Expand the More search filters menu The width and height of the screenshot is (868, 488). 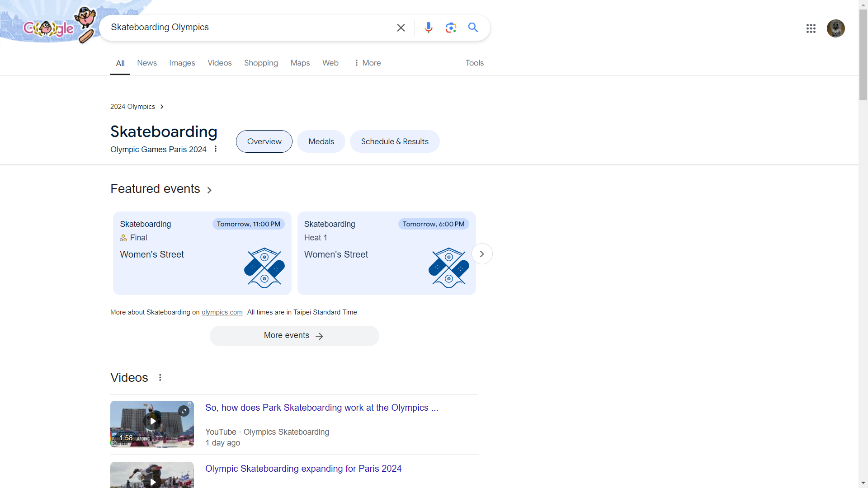coord(368,63)
